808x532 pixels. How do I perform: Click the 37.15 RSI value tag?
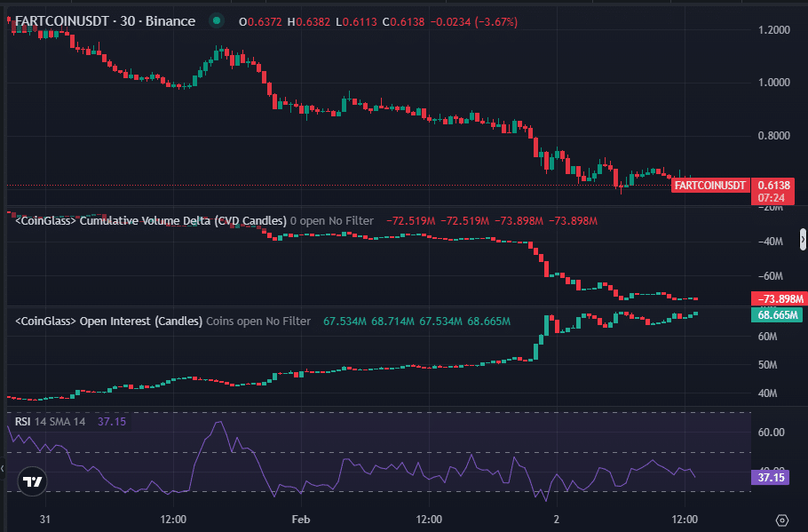pyautogui.click(x=771, y=477)
